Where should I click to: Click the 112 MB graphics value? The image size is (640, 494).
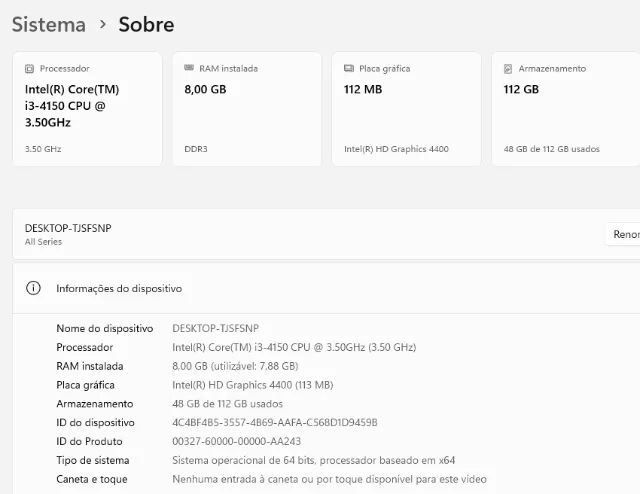pos(363,89)
